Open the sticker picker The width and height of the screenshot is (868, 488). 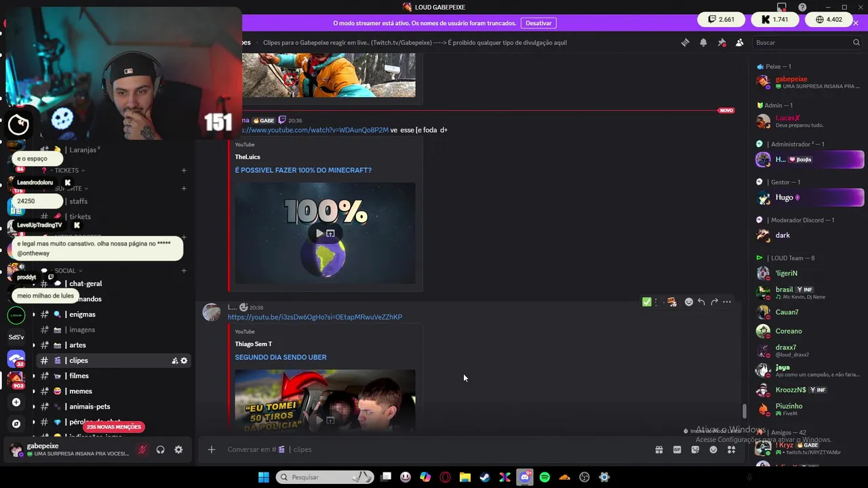point(695,449)
